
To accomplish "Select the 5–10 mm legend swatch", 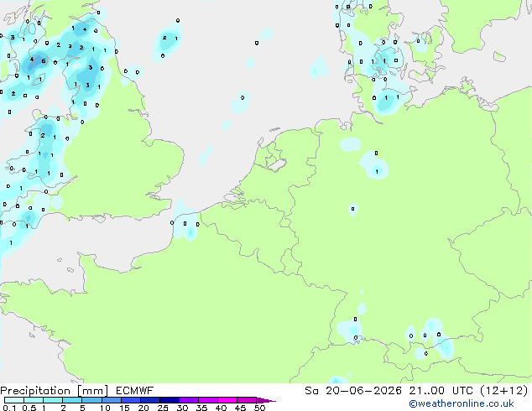I will 91,400.
